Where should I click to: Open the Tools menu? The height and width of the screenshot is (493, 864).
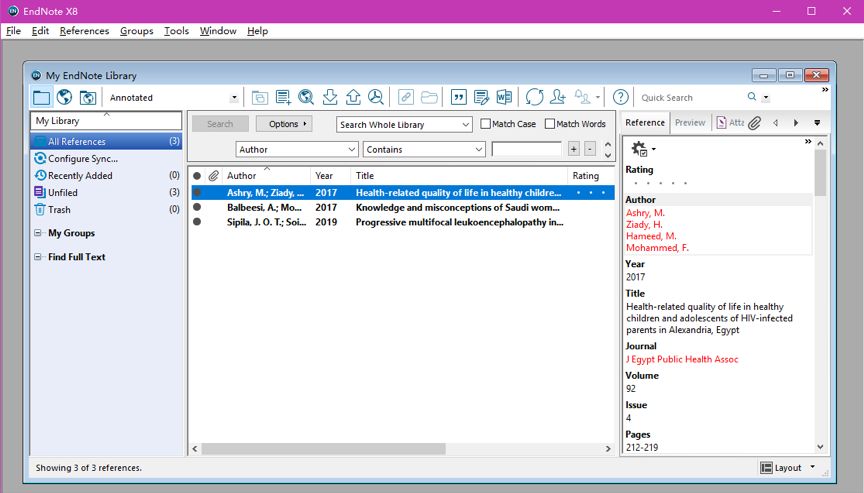pyautogui.click(x=176, y=31)
